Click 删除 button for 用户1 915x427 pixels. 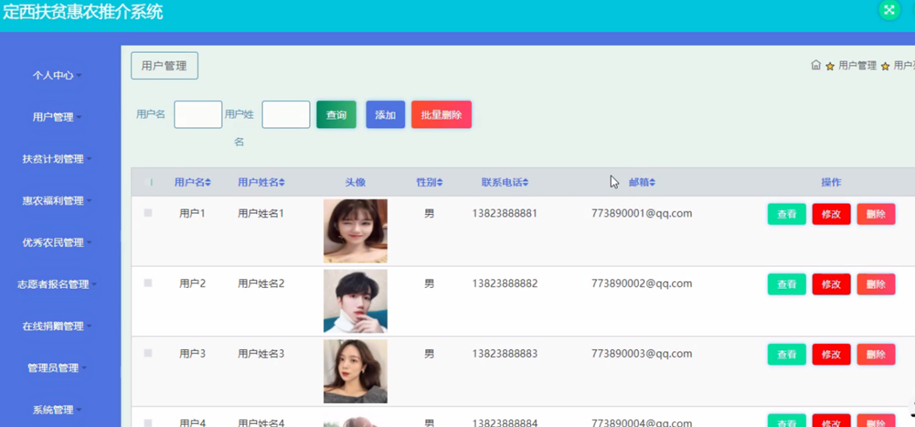click(x=876, y=214)
